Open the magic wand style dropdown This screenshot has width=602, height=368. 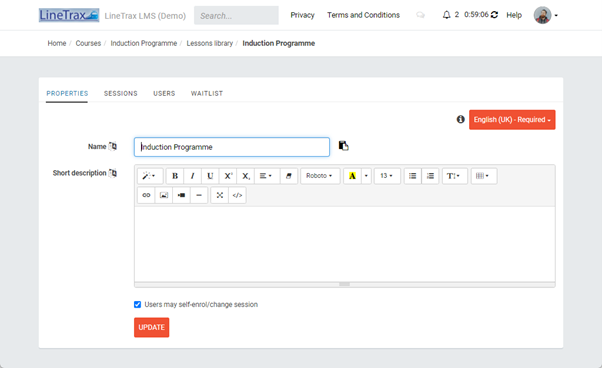(x=150, y=176)
